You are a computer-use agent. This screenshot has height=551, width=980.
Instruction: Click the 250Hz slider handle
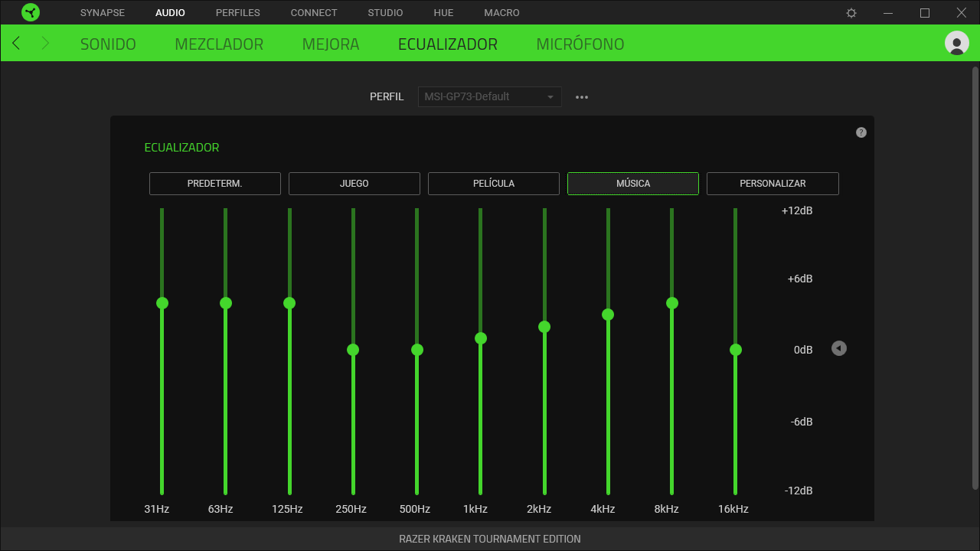pyautogui.click(x=353, y=350)
